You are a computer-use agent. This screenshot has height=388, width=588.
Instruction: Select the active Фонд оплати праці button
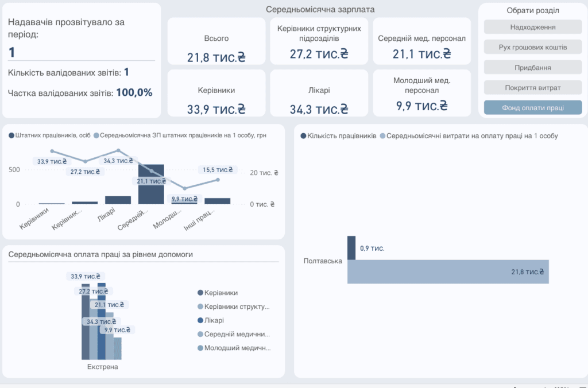click(532, 107)
